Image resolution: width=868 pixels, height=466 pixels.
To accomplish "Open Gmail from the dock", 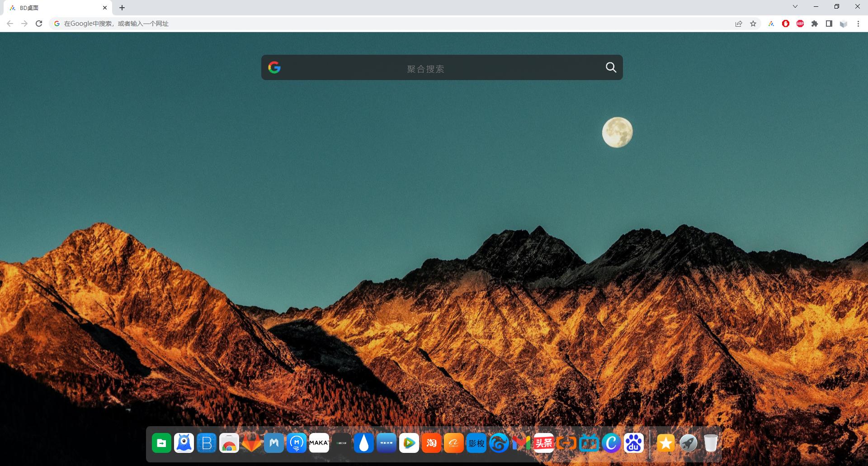I will (521, 443).
